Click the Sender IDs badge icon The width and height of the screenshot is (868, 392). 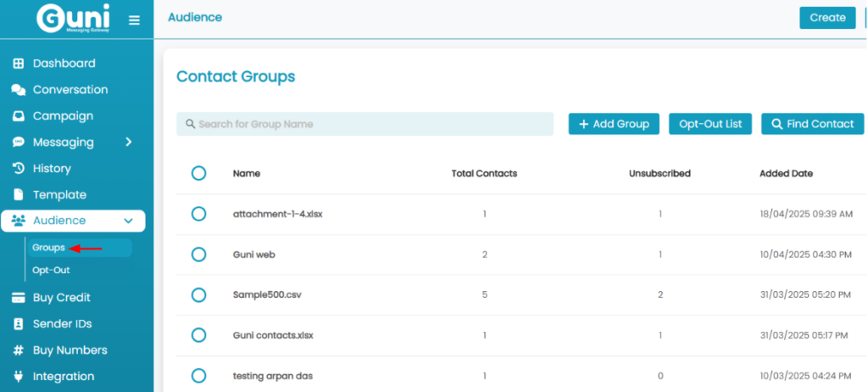[x=19, y=324]
